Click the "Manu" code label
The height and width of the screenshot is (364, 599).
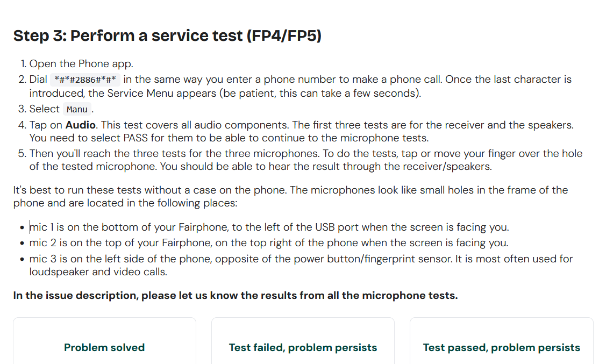pos(77,109)
